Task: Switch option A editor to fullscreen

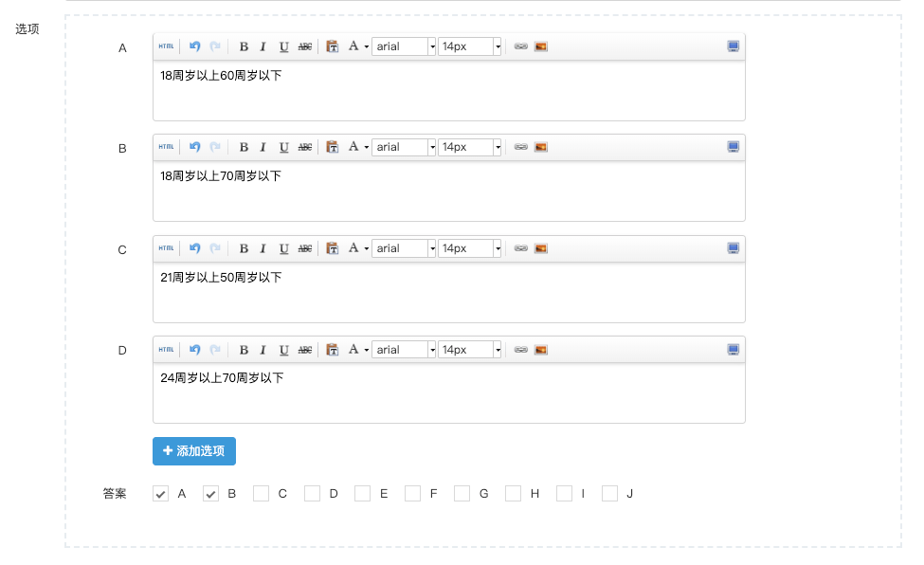Action: (x=734, y=46)
